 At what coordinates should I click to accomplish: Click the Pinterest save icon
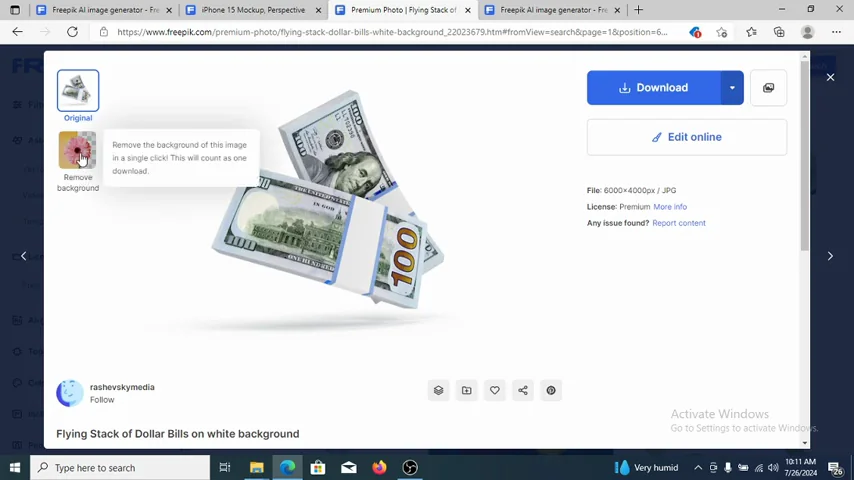(x=551, y=391)
